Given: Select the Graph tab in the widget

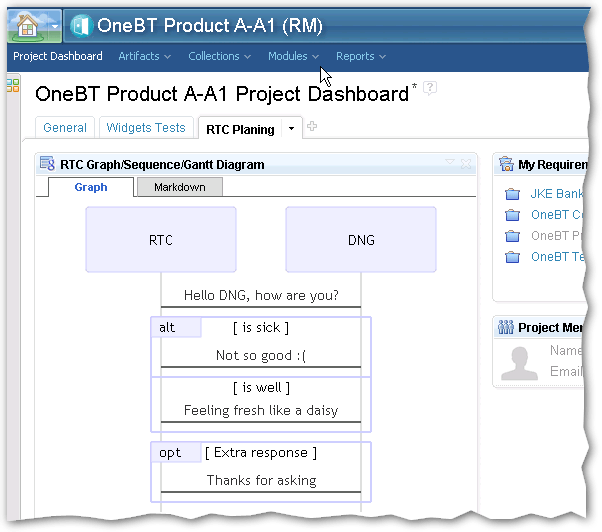Looking at the screenshot, I should (91, 187).
